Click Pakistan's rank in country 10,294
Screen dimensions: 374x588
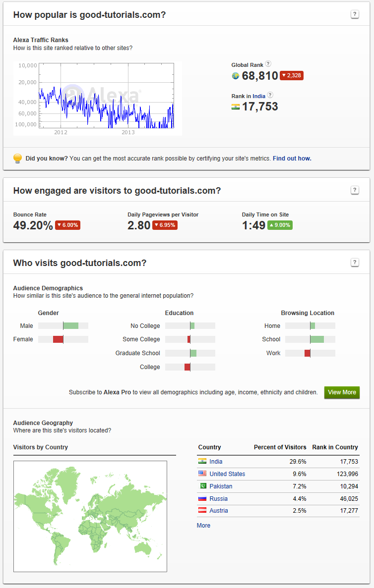click(349, 486)
